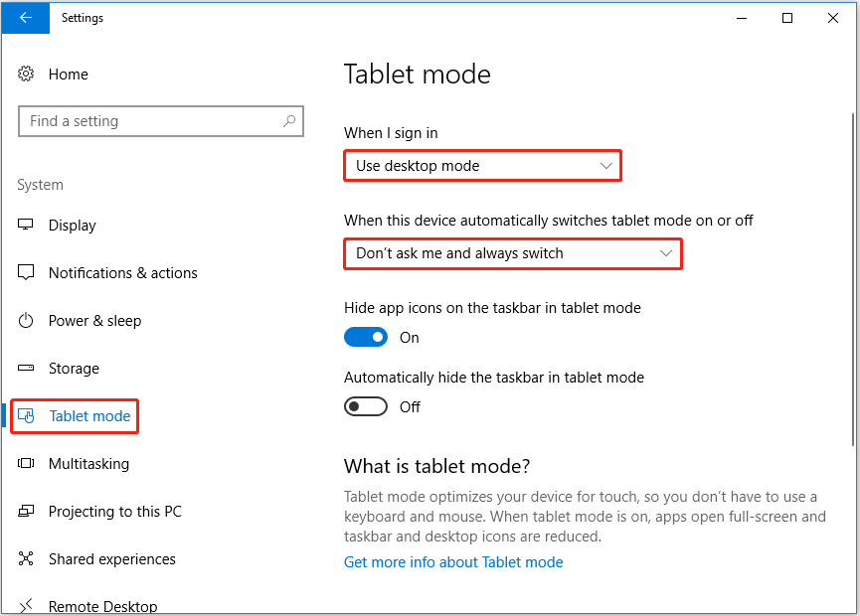Click the back arrow button
Screen dimensions: 860x616
(x=25, y=18)
